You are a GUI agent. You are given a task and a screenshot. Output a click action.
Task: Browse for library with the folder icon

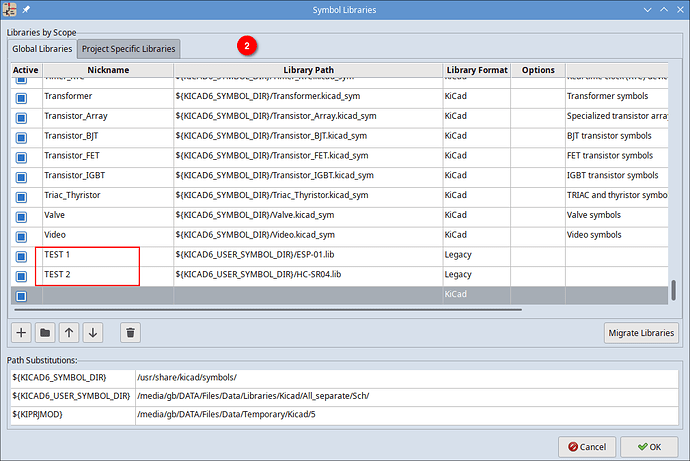45,333
